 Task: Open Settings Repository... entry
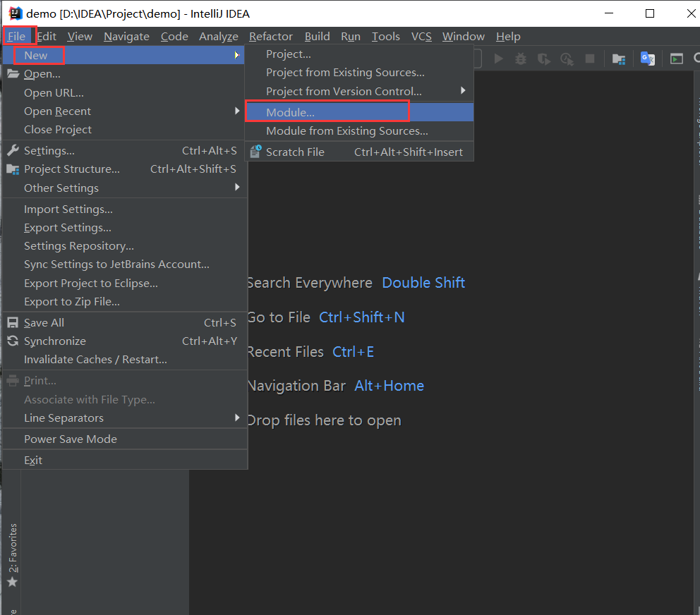(123, 246)
